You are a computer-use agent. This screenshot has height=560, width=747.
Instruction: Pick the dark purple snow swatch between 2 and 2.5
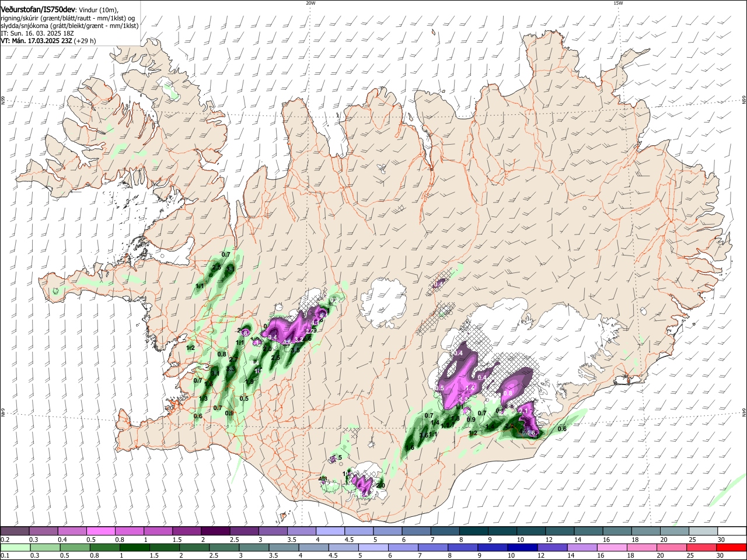pyautogui.click(x=215, y=531)
